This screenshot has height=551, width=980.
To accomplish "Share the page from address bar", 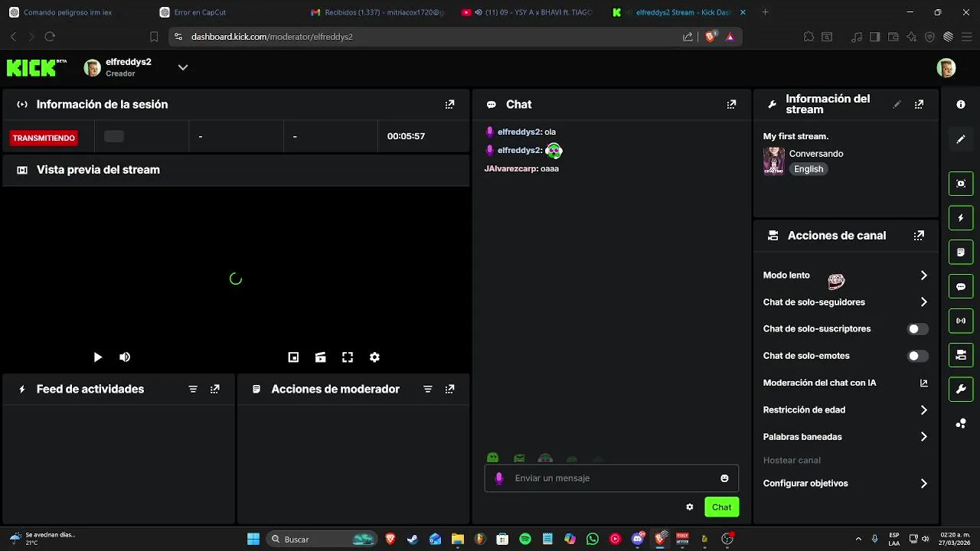I will 688,37.
